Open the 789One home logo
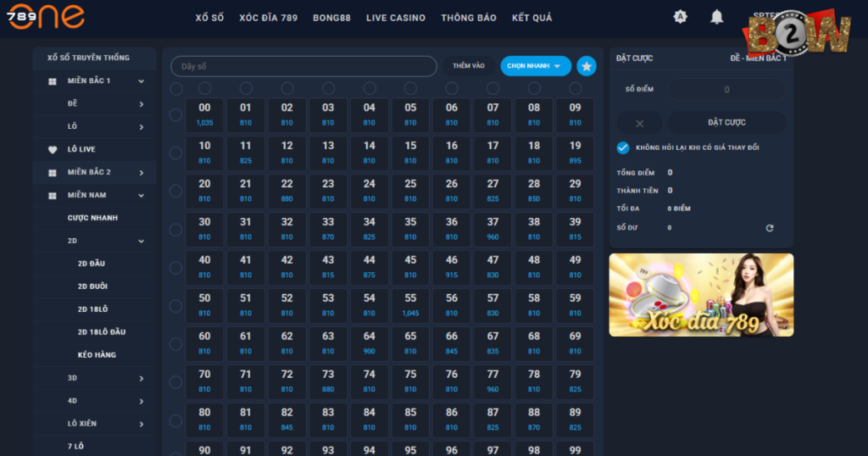Image resolution: width=868 pixels, height=456 pixels. point(46,16)
